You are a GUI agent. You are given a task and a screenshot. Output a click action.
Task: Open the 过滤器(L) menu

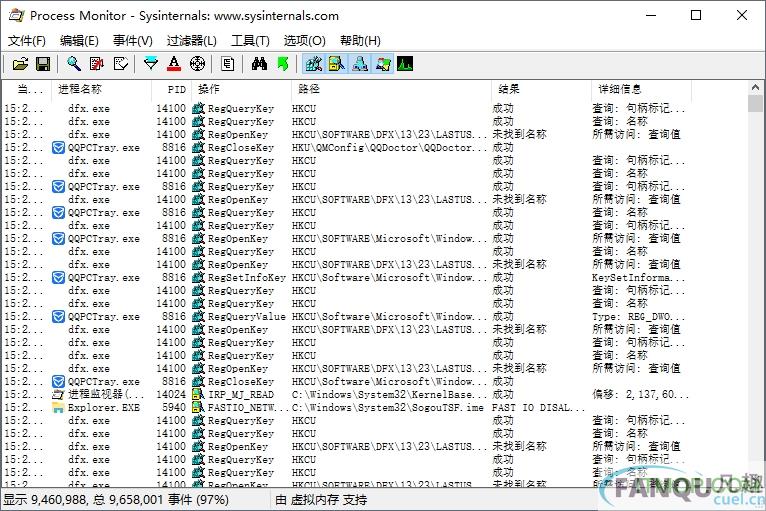pyautogui.click(x=192, y=41)
